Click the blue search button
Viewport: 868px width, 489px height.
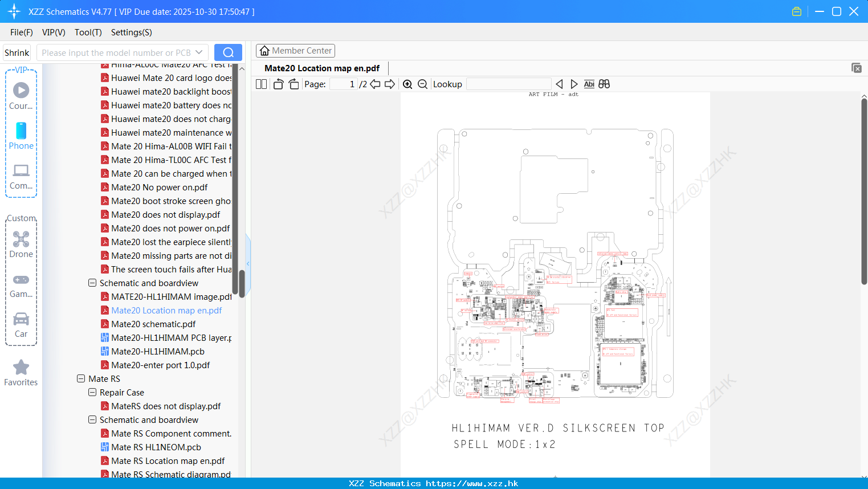[228, 52]
